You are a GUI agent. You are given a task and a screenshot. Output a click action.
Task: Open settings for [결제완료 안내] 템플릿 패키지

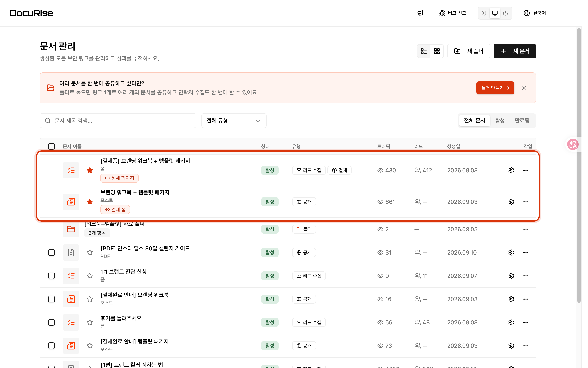[x=511, y=346]
